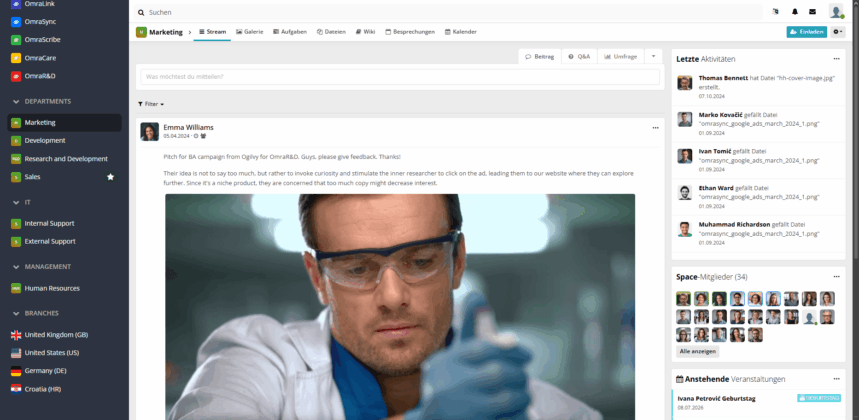
Task: Click the Development department icon
Action: pyautogui.click(x=16, y=141)
